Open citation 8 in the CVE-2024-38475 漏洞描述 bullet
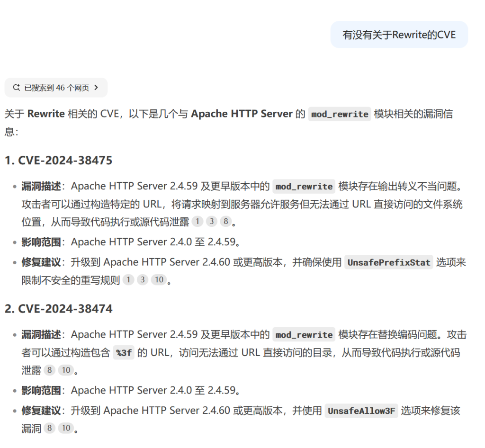Screen dimensions: 485x448 pos(226,221)
